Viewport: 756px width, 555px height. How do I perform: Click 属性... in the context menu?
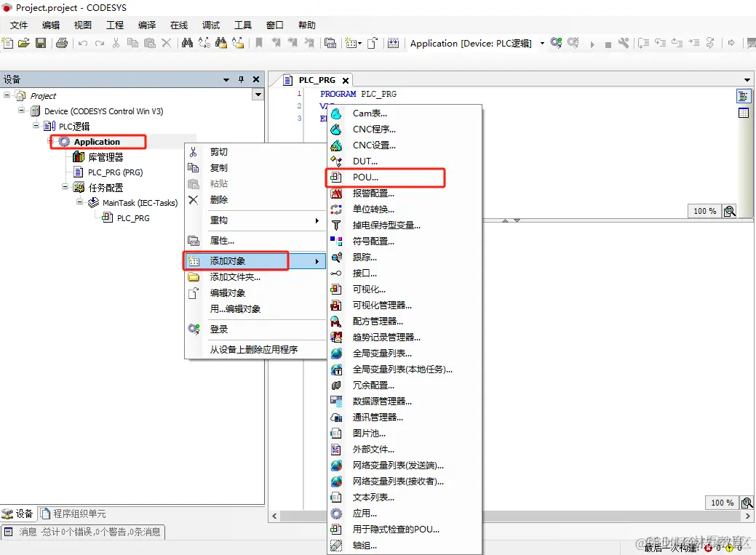[255, 241]
